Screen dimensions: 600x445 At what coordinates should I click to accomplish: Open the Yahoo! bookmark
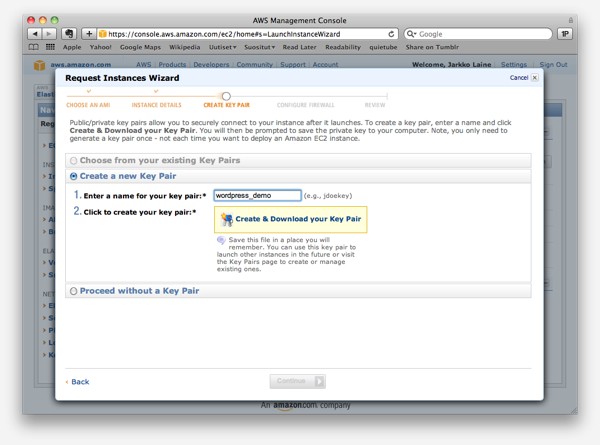point(100,47)
